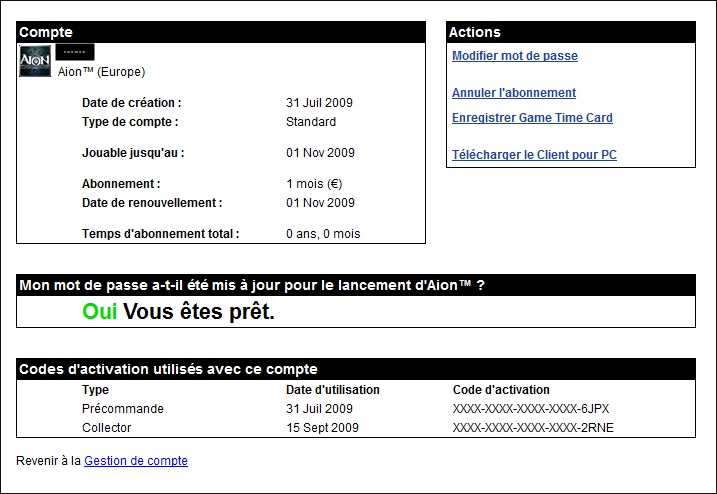Click the Actions section header
The height and width of the screenshot is (494, 717).
(x=571, y=32)
